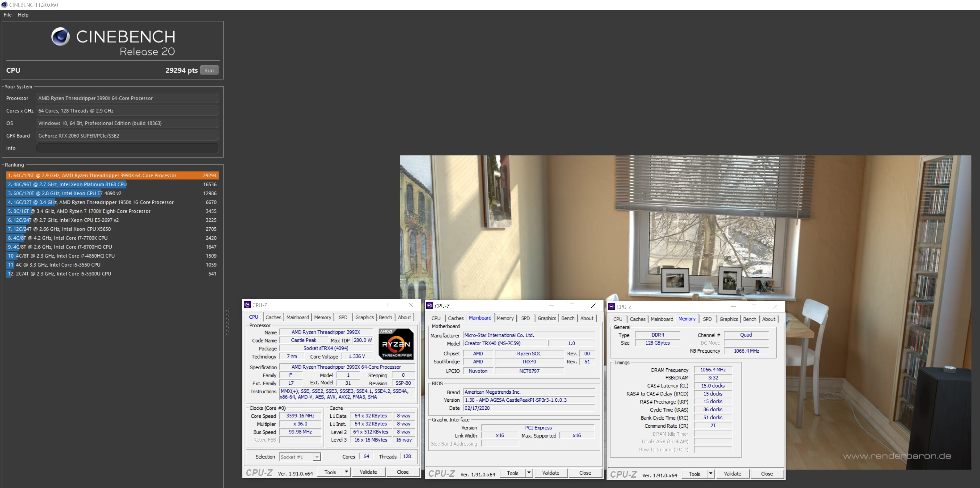Screen dimensions: 980x488
Task: Open the Help menu in Cinebench
Action: click(x=23, y=15)
